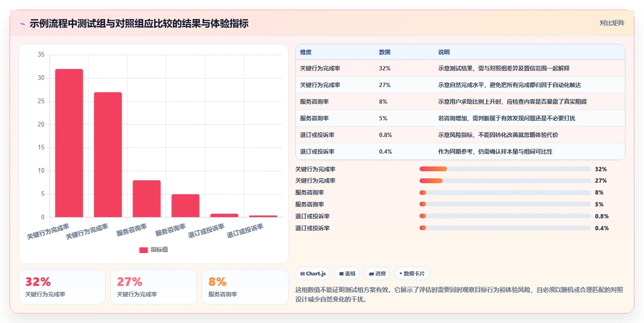
Task: Click the 对比矩阵 label in the header
Action: point(612,23)
